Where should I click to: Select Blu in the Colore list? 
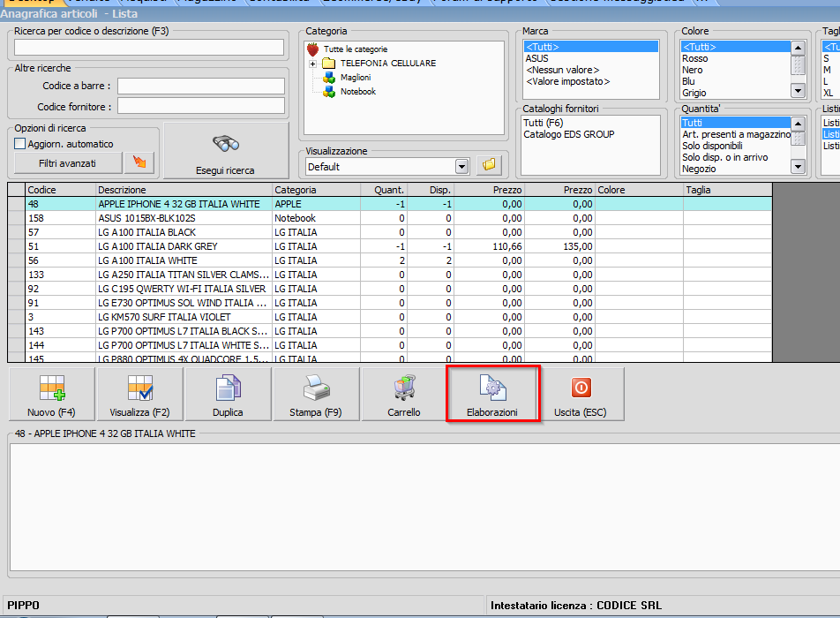click(x=736, y=81)
